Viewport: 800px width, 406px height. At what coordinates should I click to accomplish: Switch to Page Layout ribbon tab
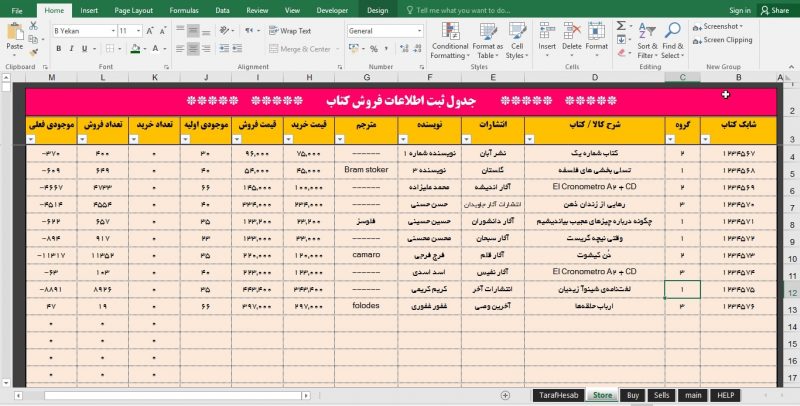(x=134, y=10)
